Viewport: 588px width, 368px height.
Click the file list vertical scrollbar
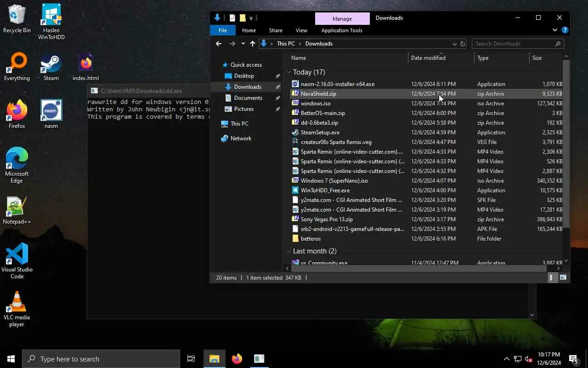[x=566, y=144]
